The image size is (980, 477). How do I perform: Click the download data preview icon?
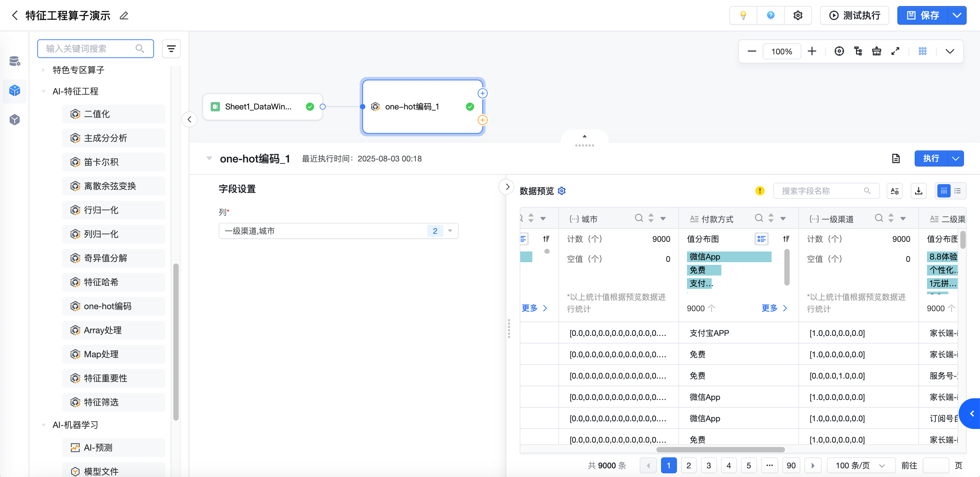tap(918, 191)
